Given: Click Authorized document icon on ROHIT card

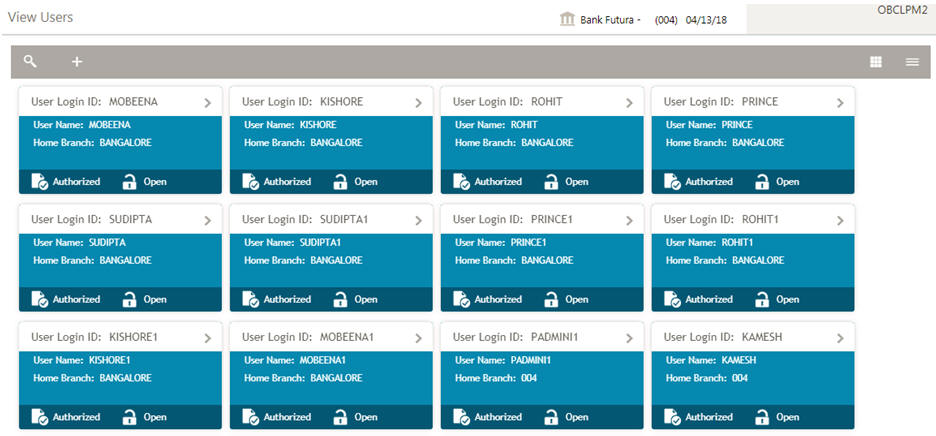Looking at the screenshot, I should click(x=461, y=182).
